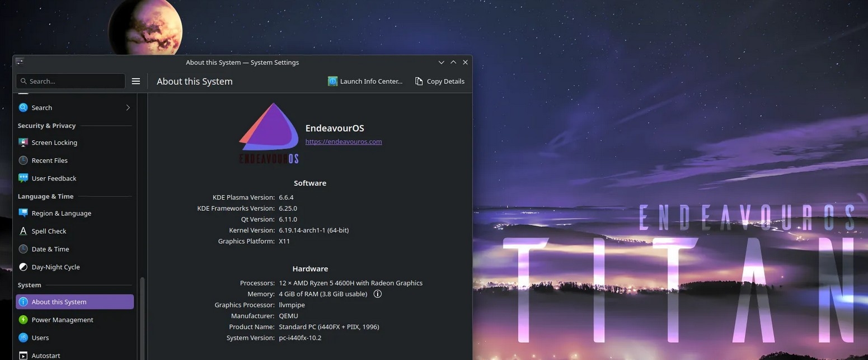Focus the settings Search field
The height and width of the screenshot is (360, 868).
[x=71, y=81]
